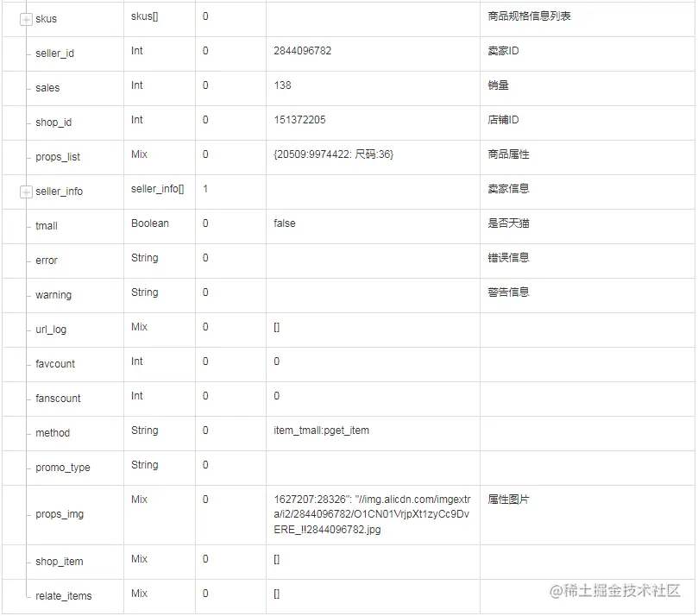Select the fanscount field name
The height and width of the screenshot is (616, 698).
tap(59, 399)
